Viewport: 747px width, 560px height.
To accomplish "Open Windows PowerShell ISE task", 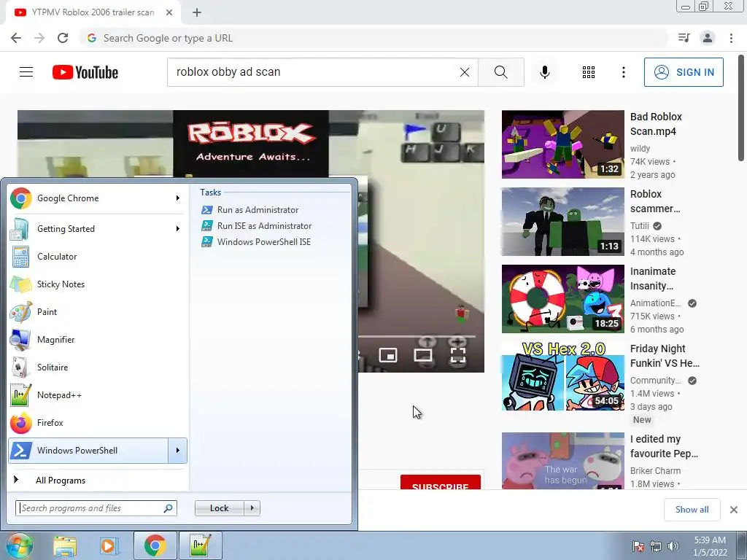I will coord(256,242).
